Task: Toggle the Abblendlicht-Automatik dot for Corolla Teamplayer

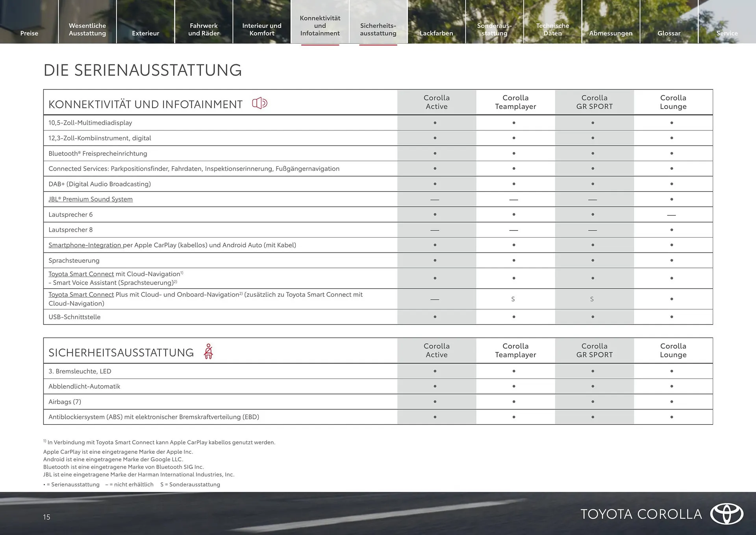Action: click(513, 386)
